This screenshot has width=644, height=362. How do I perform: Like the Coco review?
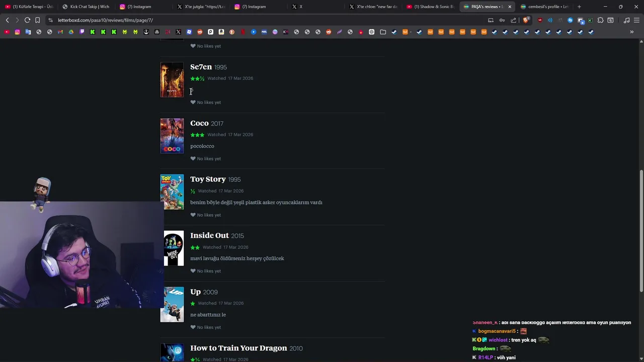tap(193, 158)
